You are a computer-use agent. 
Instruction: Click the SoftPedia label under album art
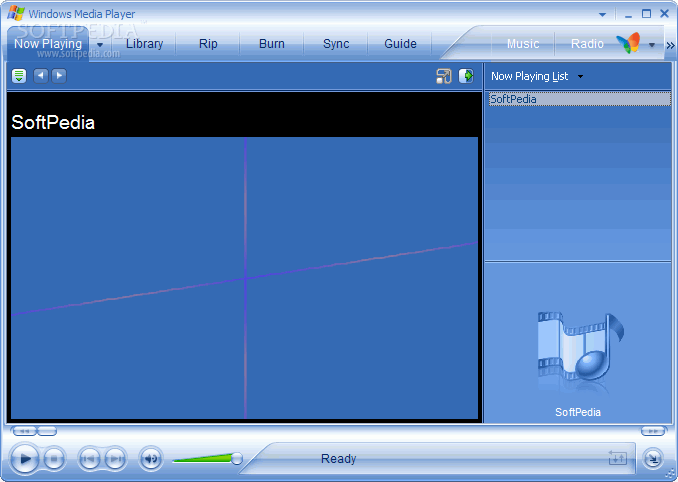578,412
